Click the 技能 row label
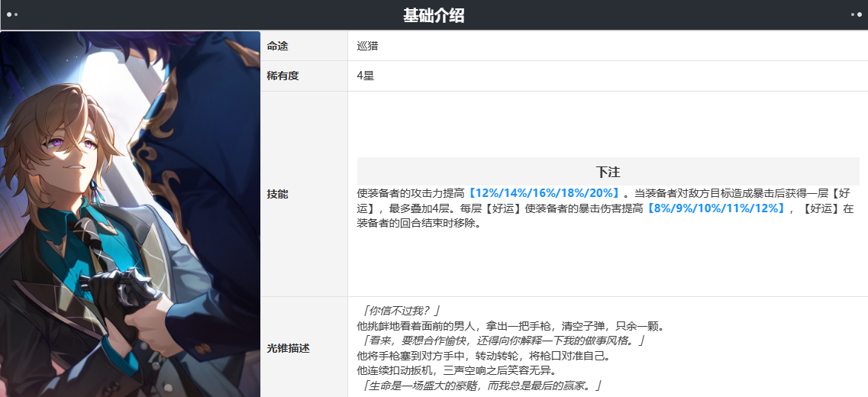 click(277, 194)
